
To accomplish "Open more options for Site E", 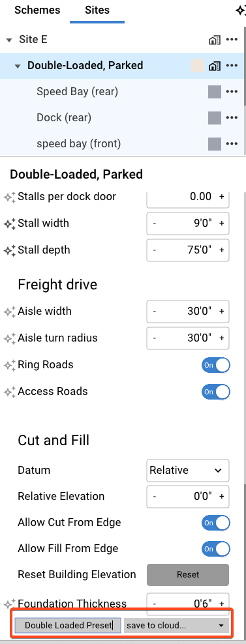I will [232, 40].
